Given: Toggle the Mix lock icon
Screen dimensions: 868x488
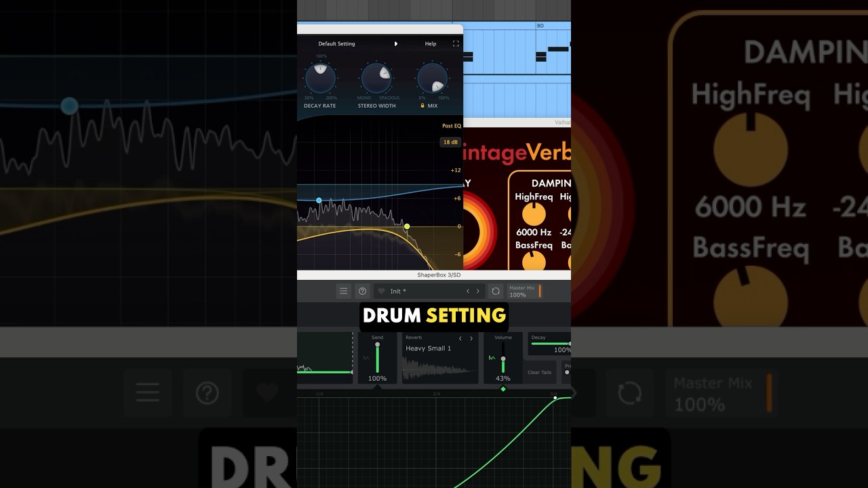Looking at the screenshot, I should 422,106.
